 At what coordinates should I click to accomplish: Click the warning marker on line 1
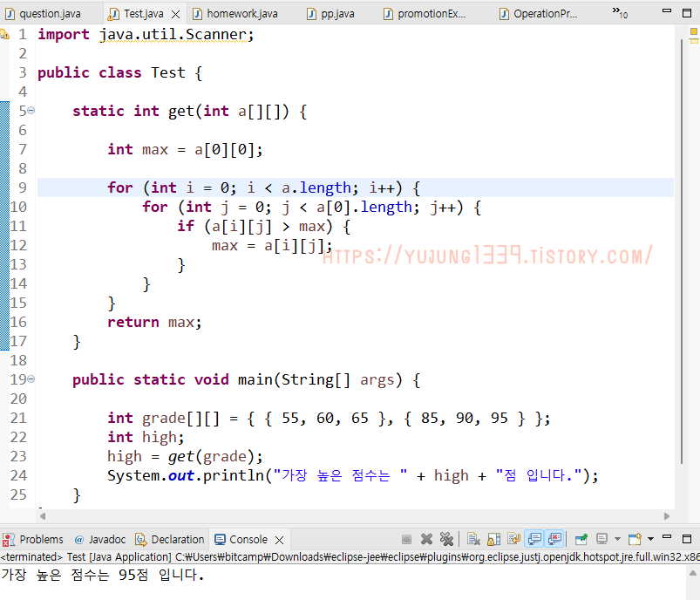(x=4, y=34)
